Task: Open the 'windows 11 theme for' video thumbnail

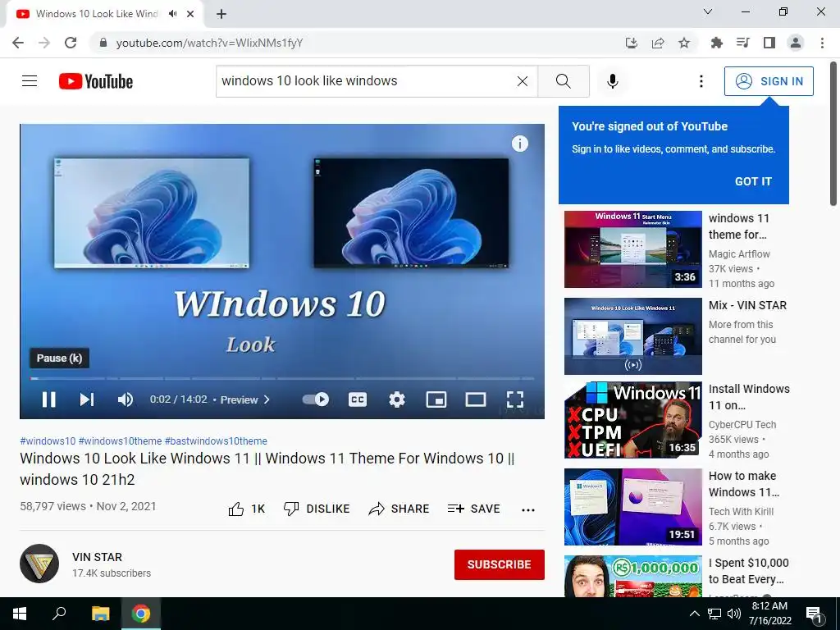Action: point(633,249)
